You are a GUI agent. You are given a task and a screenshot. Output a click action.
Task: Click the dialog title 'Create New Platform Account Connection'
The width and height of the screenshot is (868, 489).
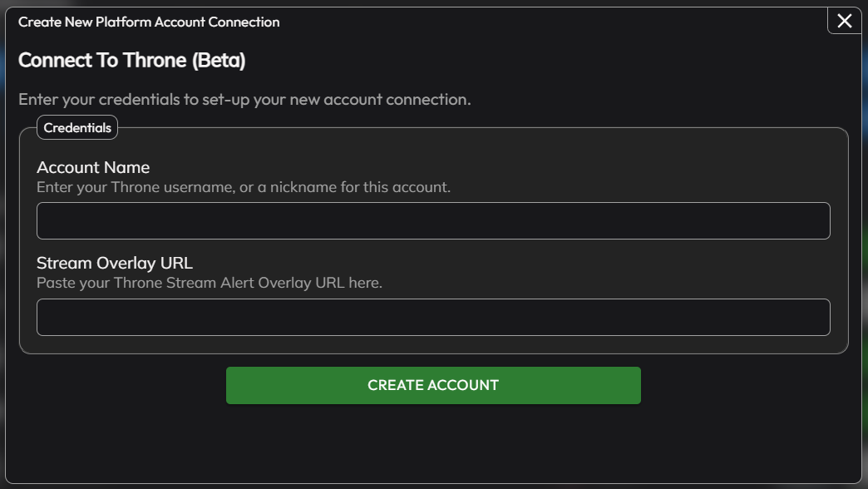tap(149, 22)
